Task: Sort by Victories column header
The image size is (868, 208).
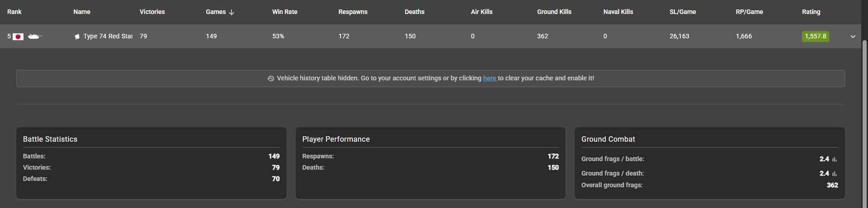Action: 152,12
